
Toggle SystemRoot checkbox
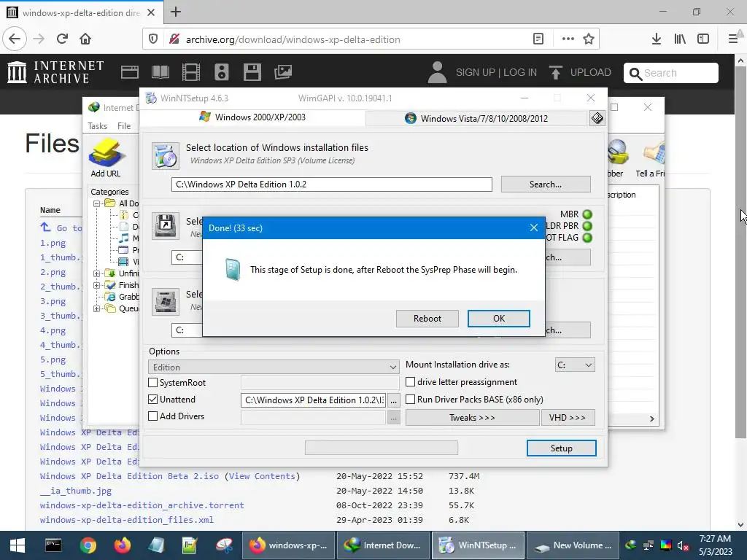click(x=153, y=382)
